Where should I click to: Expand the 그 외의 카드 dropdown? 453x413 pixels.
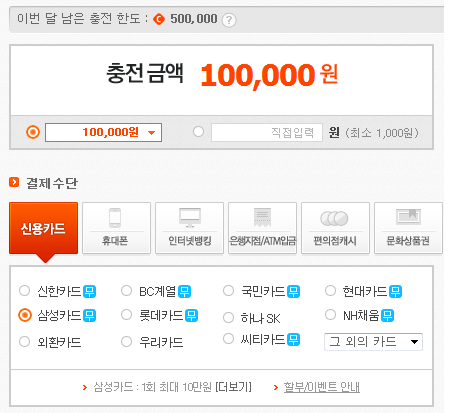coord(373,342)
